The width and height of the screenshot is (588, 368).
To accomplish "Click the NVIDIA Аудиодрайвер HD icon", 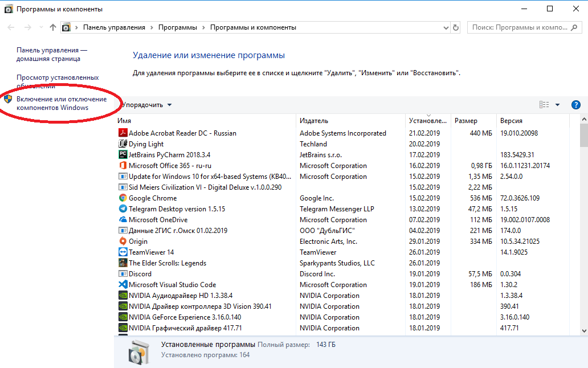I will tap(122, 295).
